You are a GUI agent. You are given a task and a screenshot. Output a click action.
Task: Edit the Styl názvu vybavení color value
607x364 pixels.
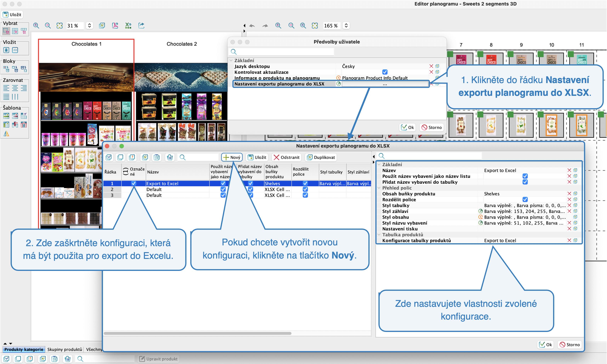click(x=525, y=223)
